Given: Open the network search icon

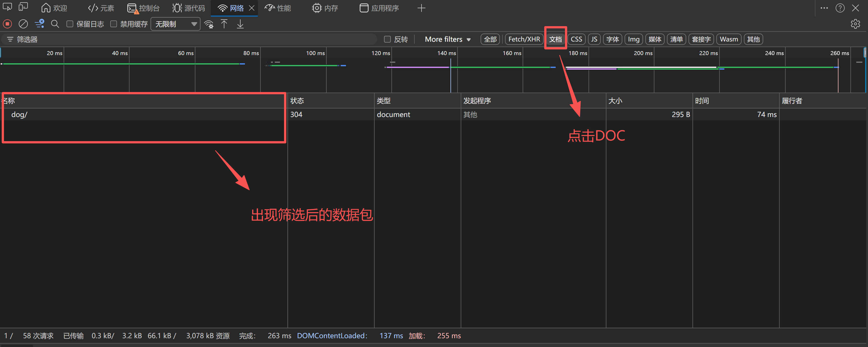Looking at the screenshot, I should point(55,24).
